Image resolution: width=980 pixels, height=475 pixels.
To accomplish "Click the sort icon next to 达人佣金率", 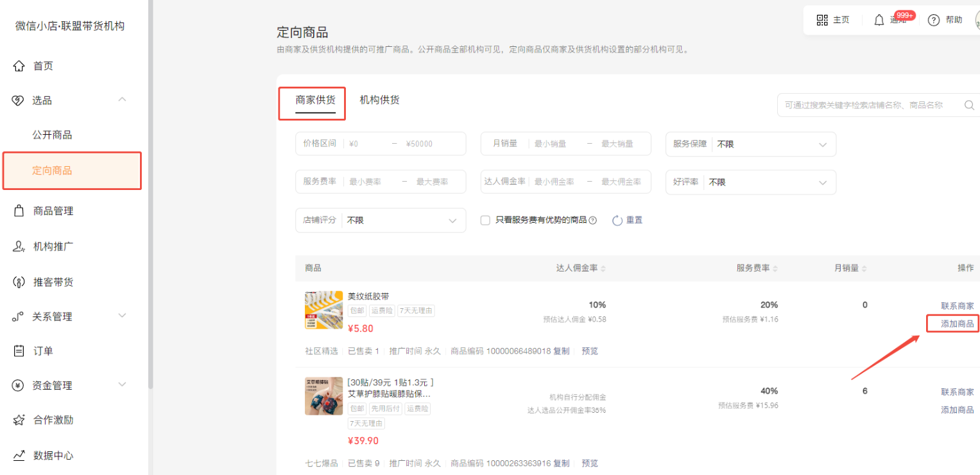I will [603, 268].
